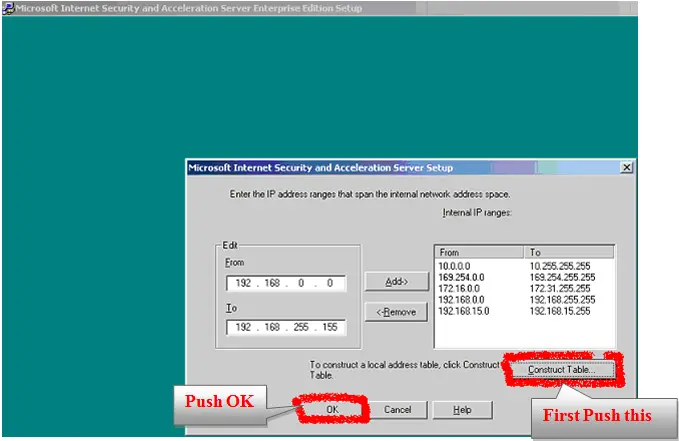679x441 pixels.
Task: Click the To column header
Action: [569, 252]
